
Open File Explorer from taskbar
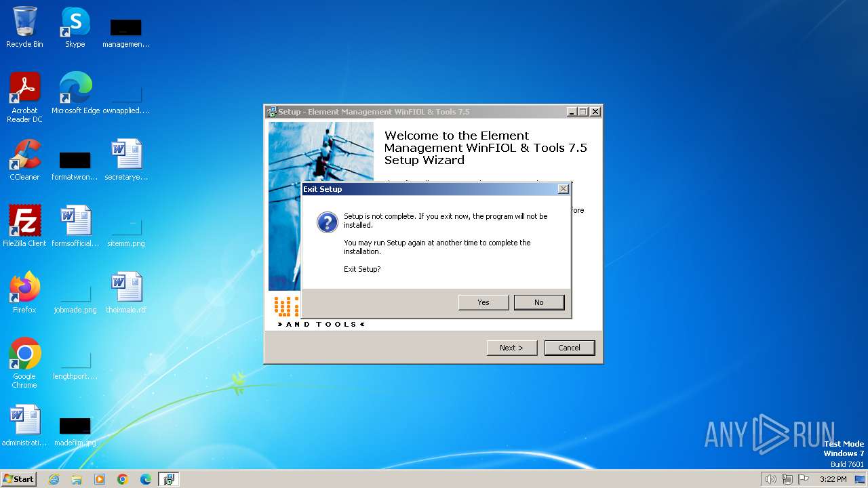77,479
